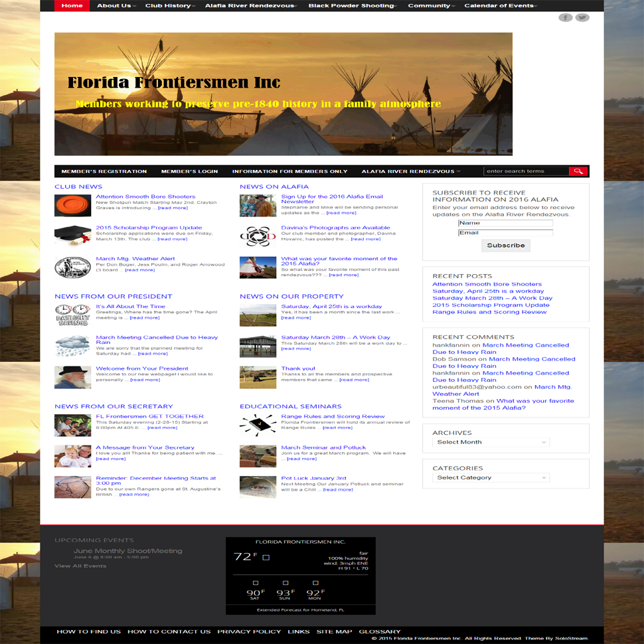
Task: Open the Educational Seminars section heading
Action: click(x=290, y=406)
